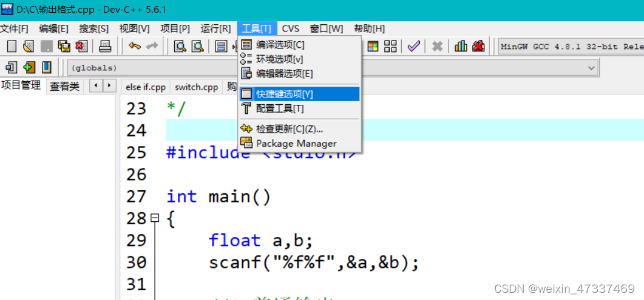The width and height of the screenshot is (644, 300).
Task: Choose 检查更新[C](Z)... menu entry
Action: [299, 128]
